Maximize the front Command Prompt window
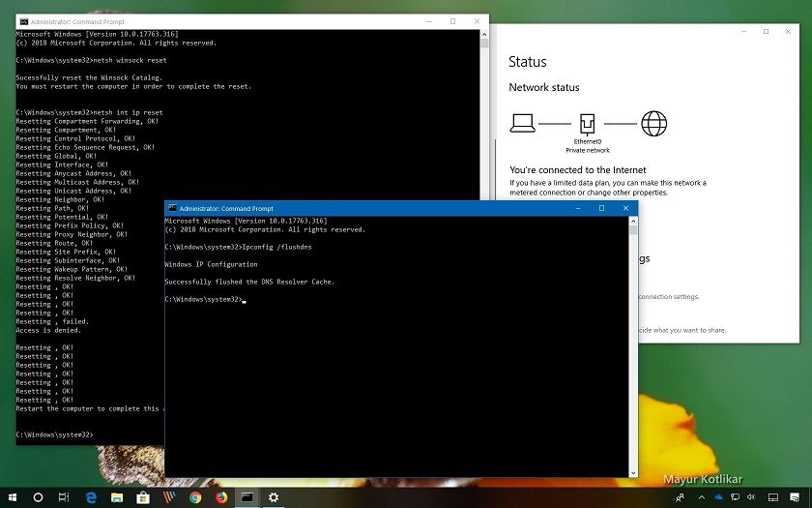Viewport: 812px width, 508px height. click(x=601, y=208)
